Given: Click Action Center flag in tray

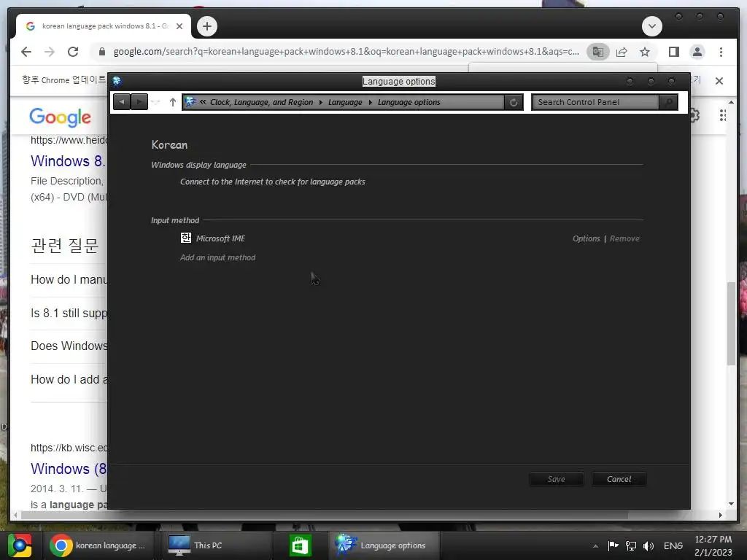Looking at the screenshot, I should (x=613, y=545).
